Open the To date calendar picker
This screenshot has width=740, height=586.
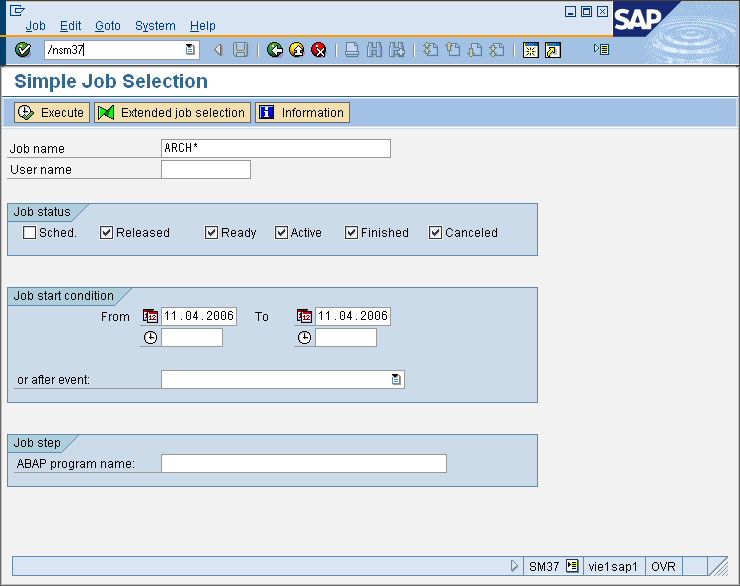click(x=304, y=316)
